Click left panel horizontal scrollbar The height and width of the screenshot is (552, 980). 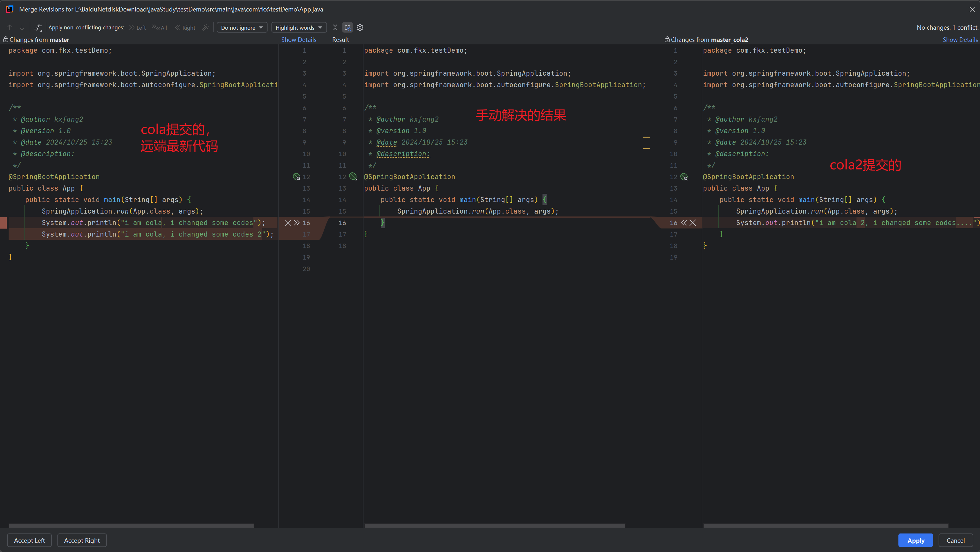(x=131, y=526)
